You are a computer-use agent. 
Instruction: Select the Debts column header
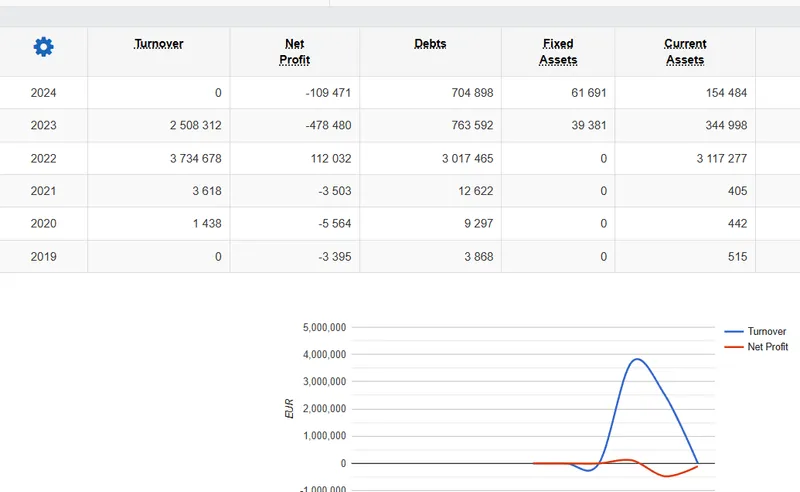click(x=430, y=44)
